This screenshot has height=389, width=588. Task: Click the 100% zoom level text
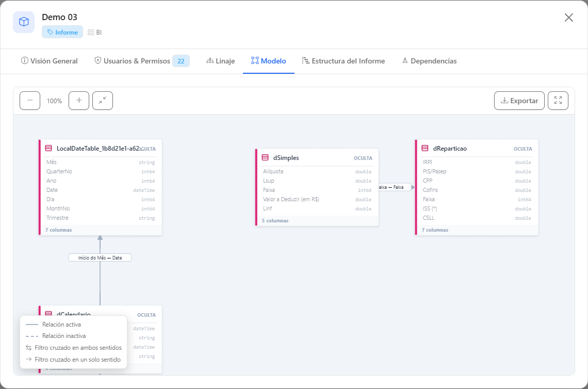[x=54, y=101]
